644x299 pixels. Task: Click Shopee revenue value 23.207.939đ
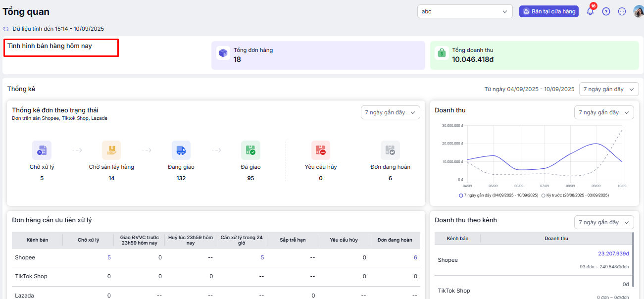click(x=613, y=253)
